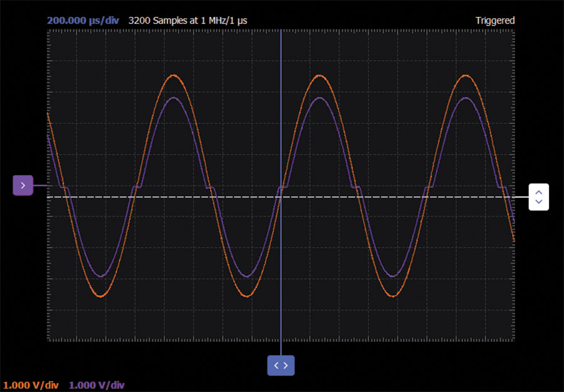Image resolution: width=564 pixels, height=392 pixels.
Task: Click the dashed white trigger level line
Action: (x=281, y=197)
